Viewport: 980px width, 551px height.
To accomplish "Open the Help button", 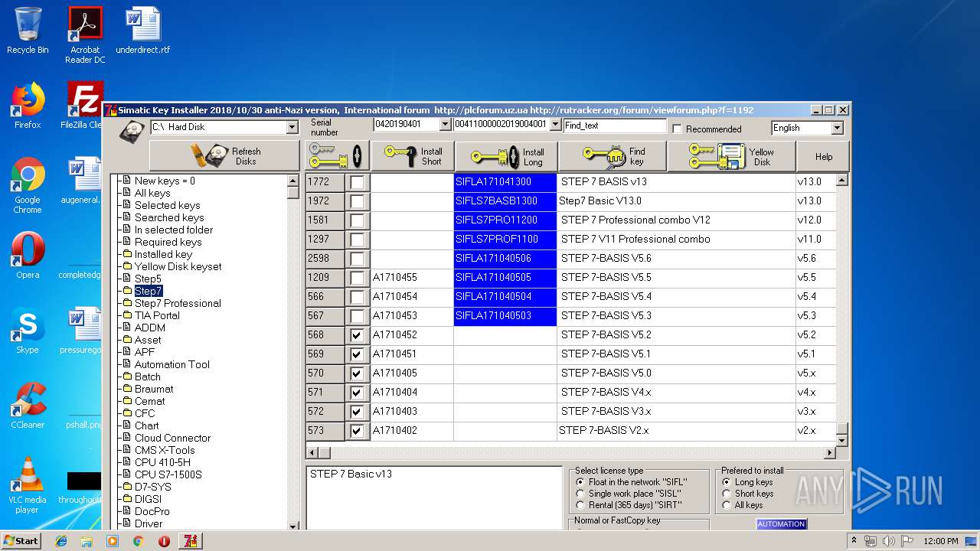I will click(x=823, y=156).
